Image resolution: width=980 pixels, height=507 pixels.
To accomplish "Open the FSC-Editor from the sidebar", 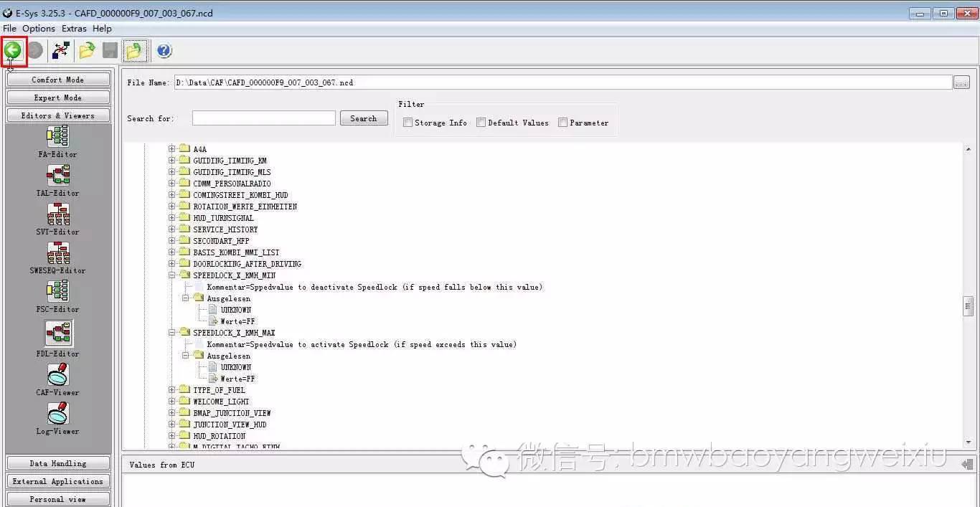I will 58,295.
